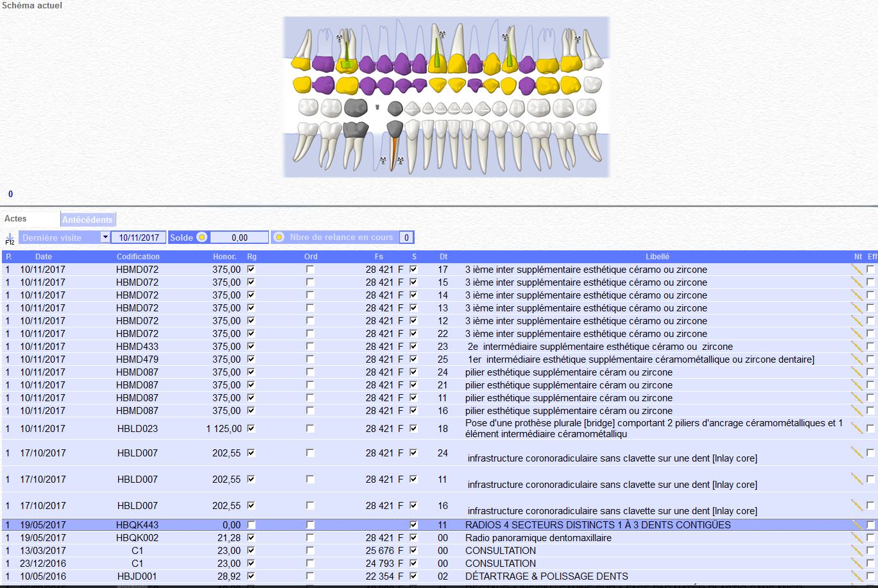Click the F12 down-arrow icon

coord(10,238)
